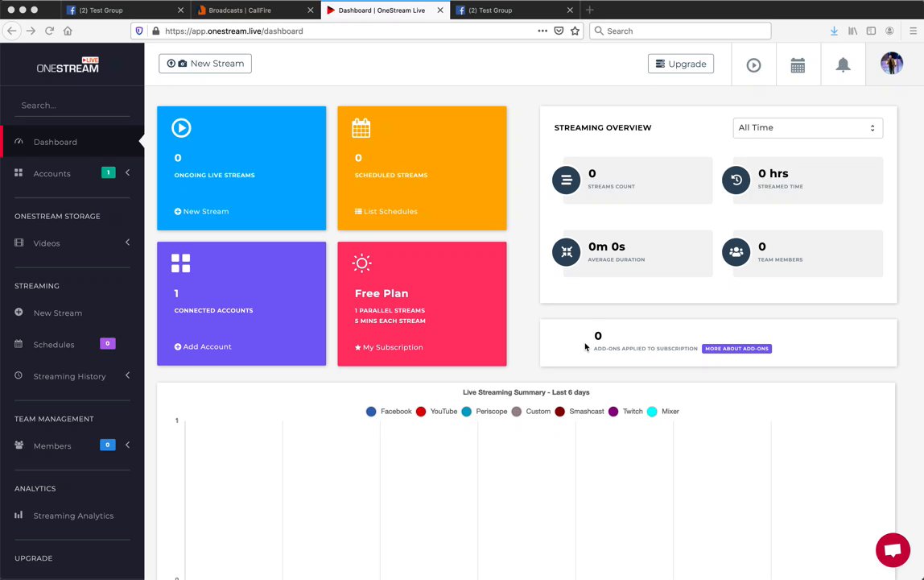Select Dashboard in the sidebar
Screen dimensions: 924x580
click(72, 142)
